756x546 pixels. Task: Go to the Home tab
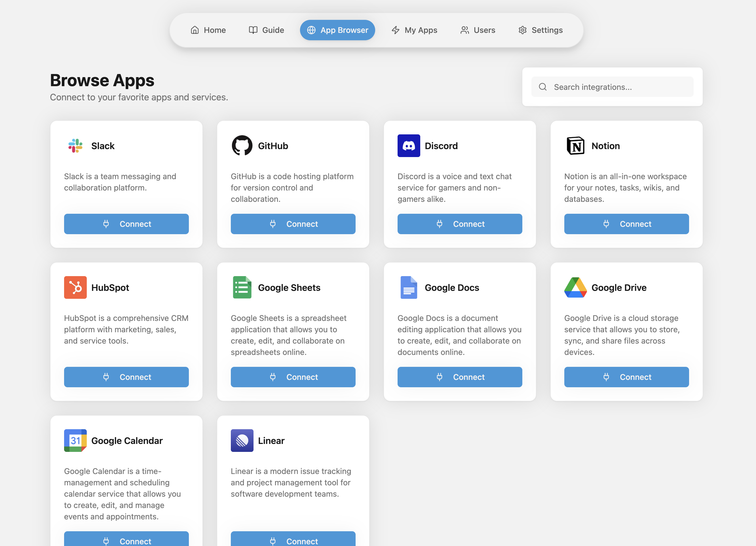[x=208, y=30]
